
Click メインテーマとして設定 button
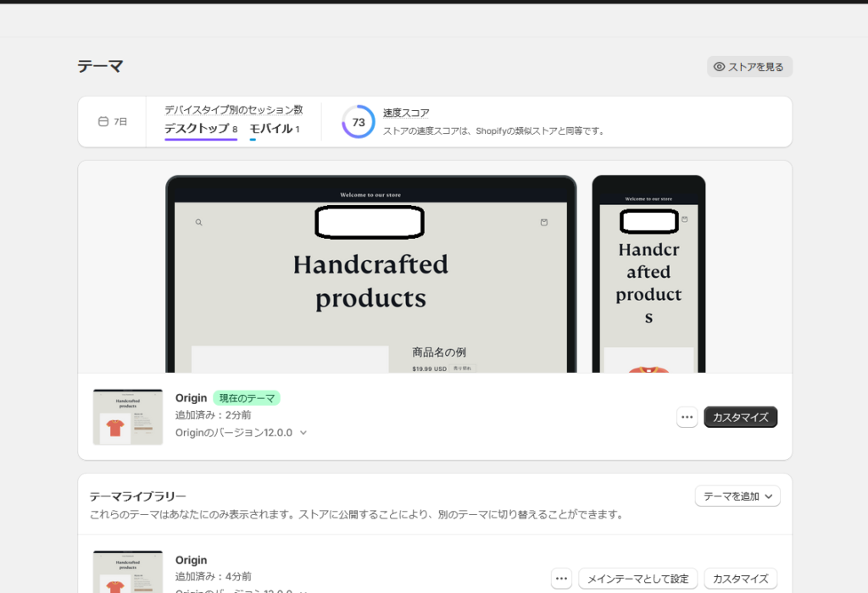click(637, 579)
